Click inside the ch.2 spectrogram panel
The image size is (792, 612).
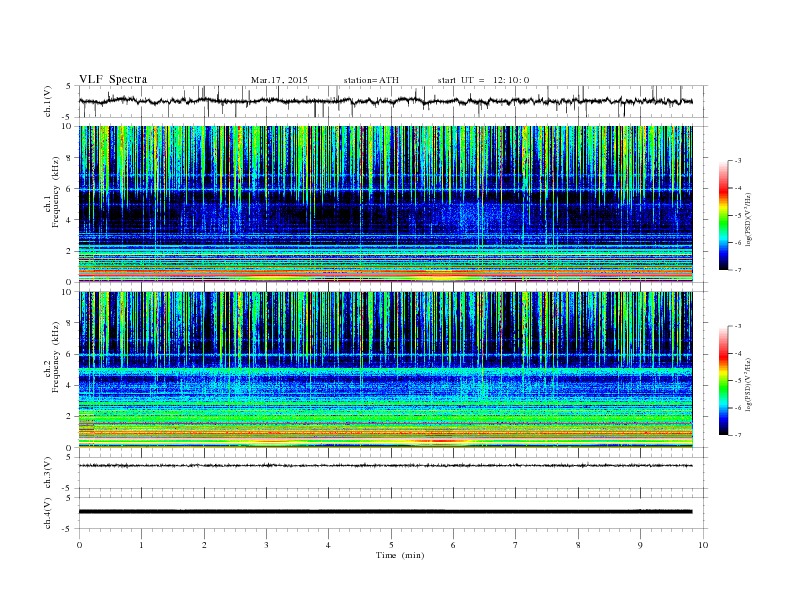385,369
